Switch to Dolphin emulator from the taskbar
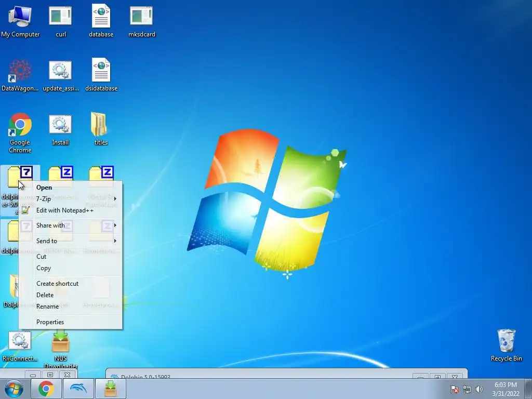 78,389
